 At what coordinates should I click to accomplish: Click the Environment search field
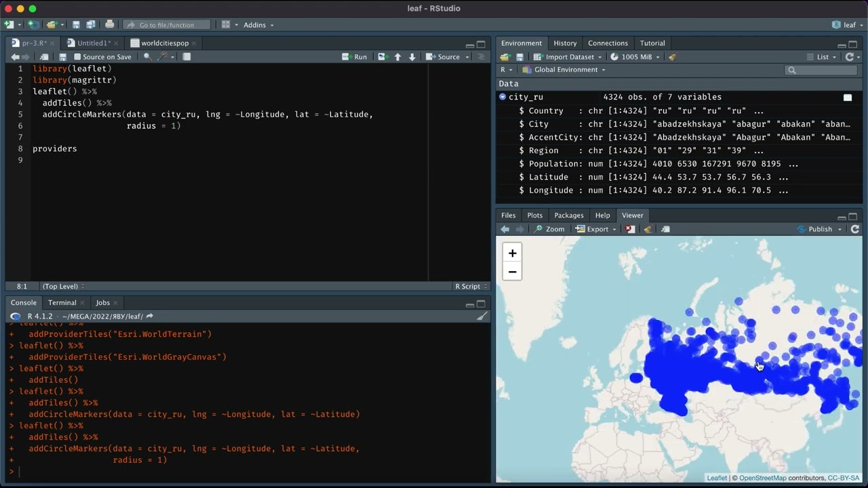821,70
